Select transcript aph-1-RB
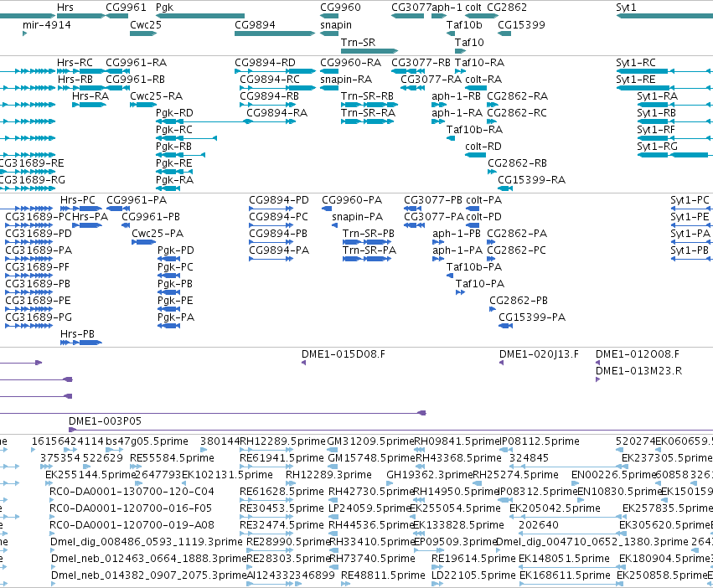This screenshot has height=588, width=713. pos(456,96)
